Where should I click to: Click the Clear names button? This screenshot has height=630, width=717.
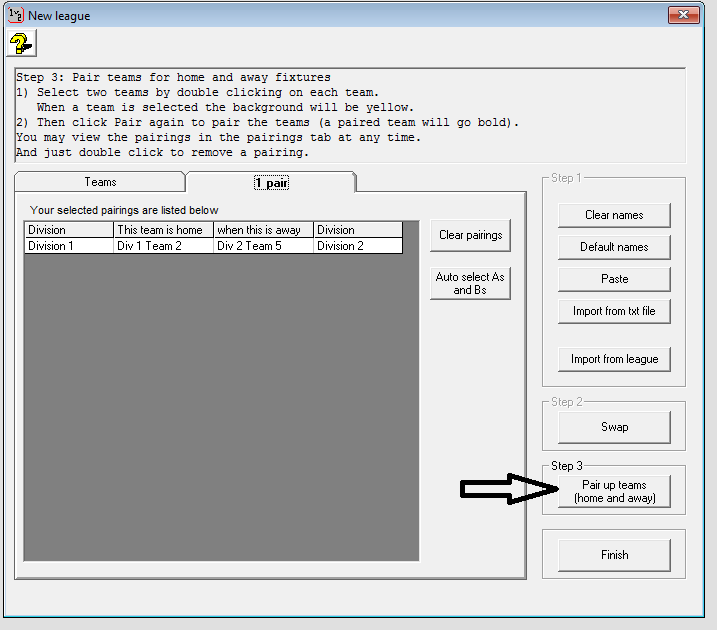tap(614, 215)
